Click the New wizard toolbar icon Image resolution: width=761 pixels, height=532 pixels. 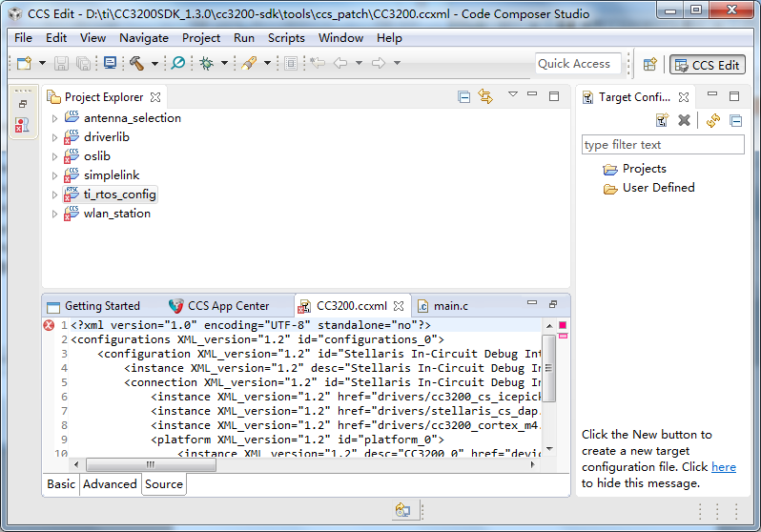[24, 63]
